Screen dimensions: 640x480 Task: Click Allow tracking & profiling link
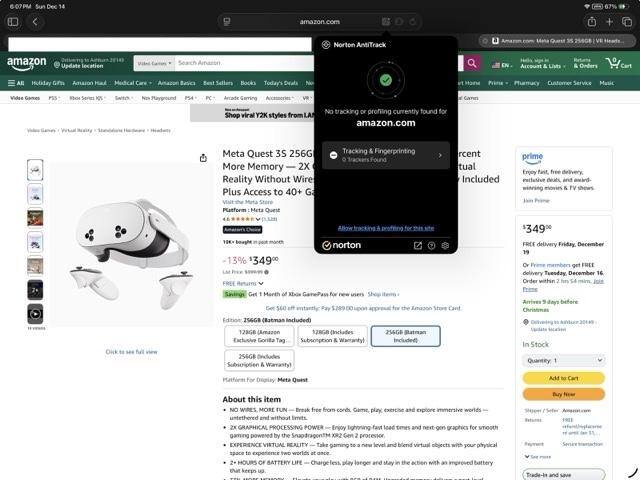(385, 228)
